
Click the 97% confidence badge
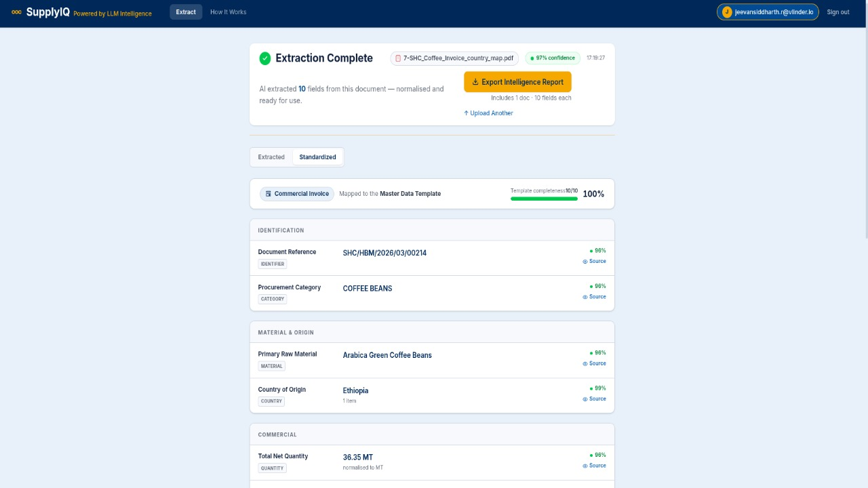(553, 58)
